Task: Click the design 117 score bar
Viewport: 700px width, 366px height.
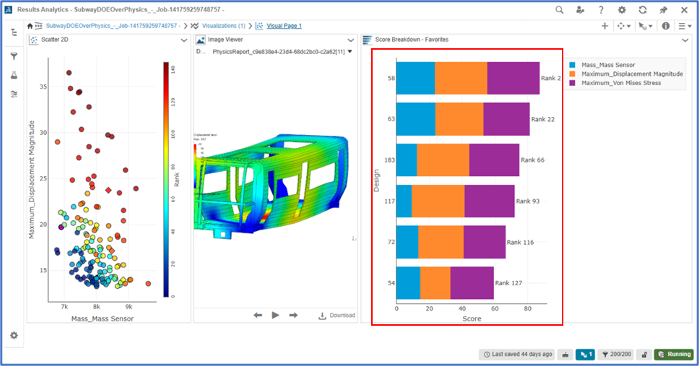Action: point(455,201)
